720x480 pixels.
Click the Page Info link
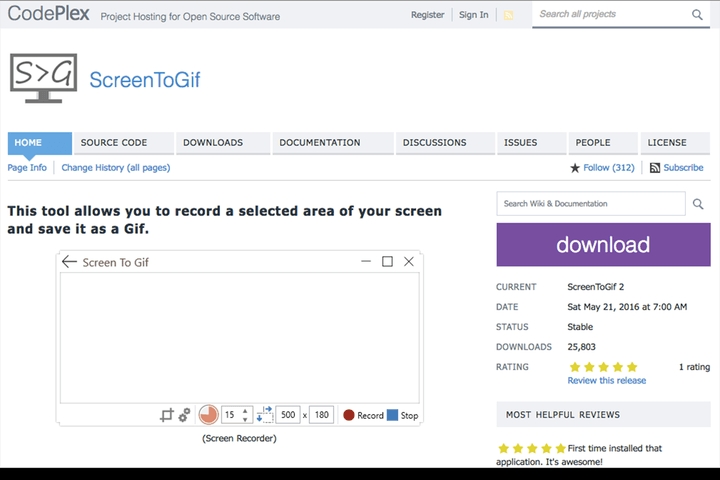27,168
